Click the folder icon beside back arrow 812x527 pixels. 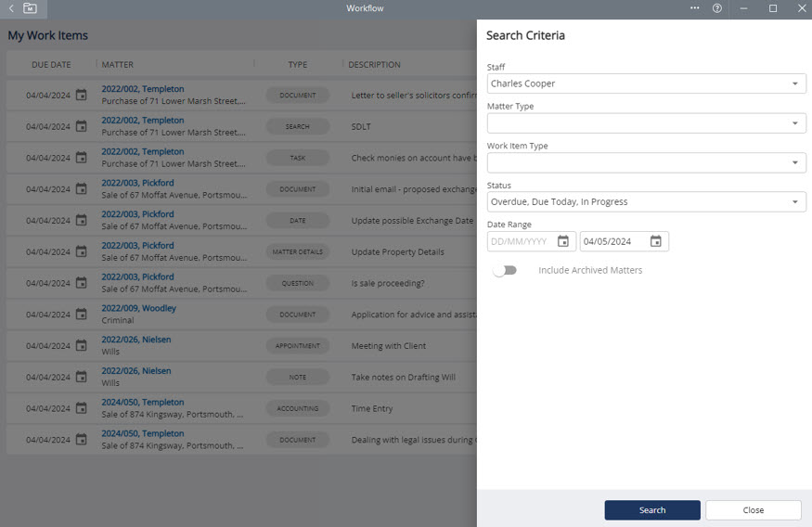click(x=31, y=8)
